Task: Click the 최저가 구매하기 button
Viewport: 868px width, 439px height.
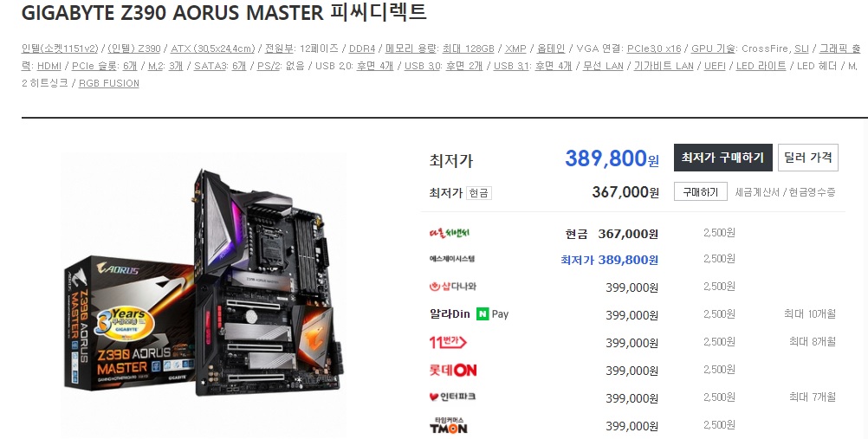Action: click(x=723, y=158)
